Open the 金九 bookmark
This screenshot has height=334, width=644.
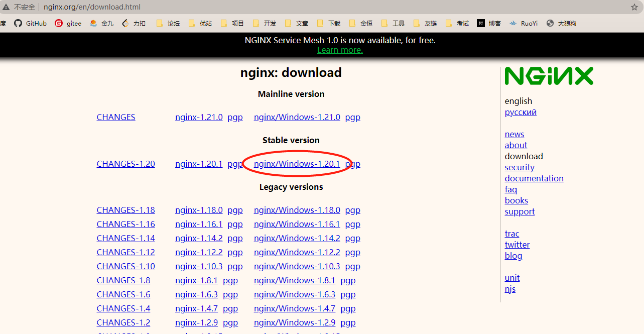click(101, 23)
